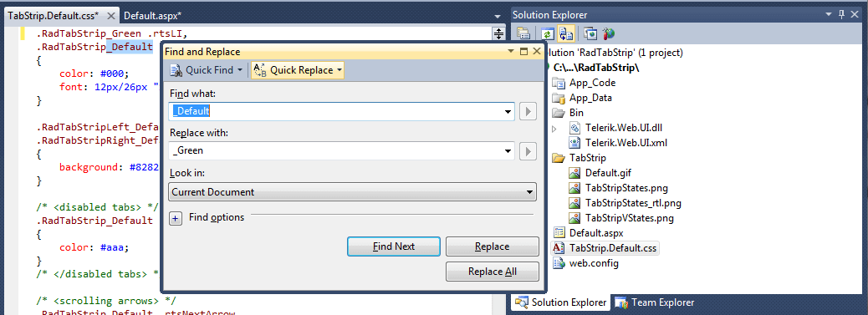This screenshot has width=868, height=315.
Task: Click the TabStrip folder icon
Action: [x=559, y=158]
